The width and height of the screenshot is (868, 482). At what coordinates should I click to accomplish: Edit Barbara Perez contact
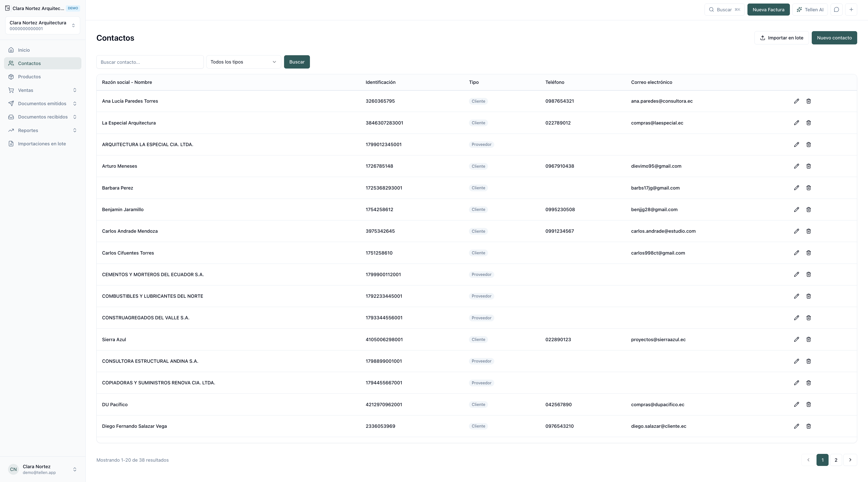(x=796, y=188)
